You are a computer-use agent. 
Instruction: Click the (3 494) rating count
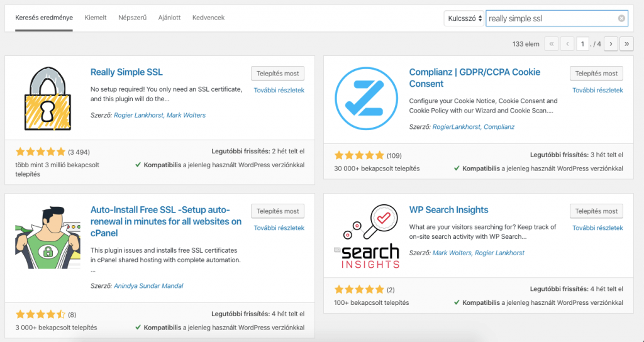(79, 152)
